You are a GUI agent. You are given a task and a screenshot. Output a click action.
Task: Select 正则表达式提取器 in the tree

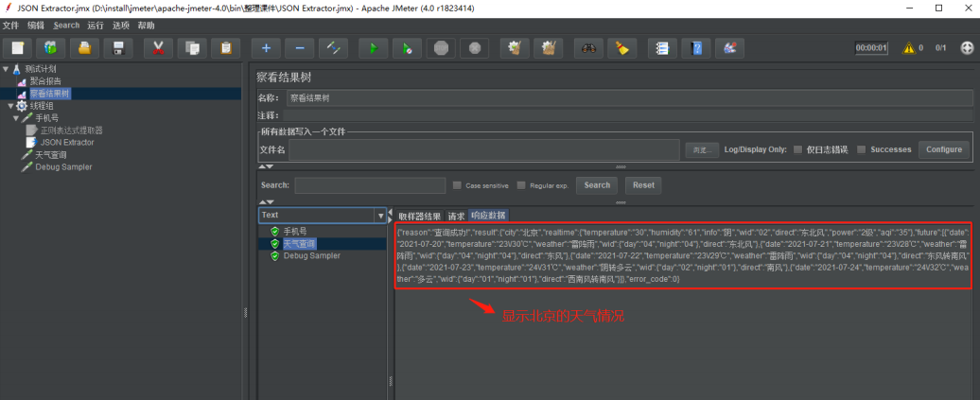71,130
